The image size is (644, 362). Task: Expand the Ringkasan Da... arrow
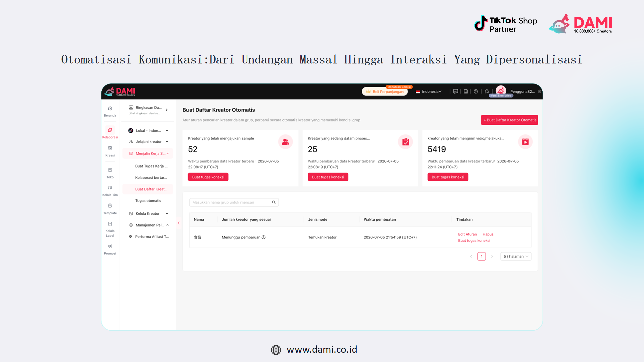[x=167, y=110]
